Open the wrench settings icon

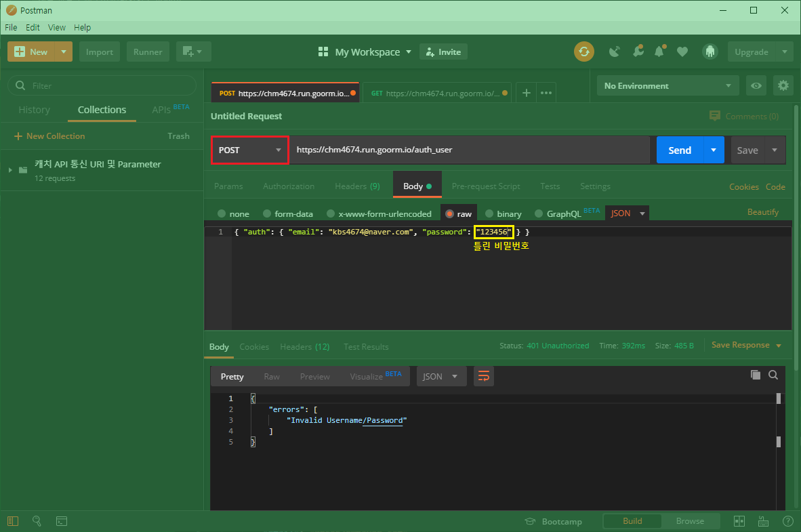[638, 51]
